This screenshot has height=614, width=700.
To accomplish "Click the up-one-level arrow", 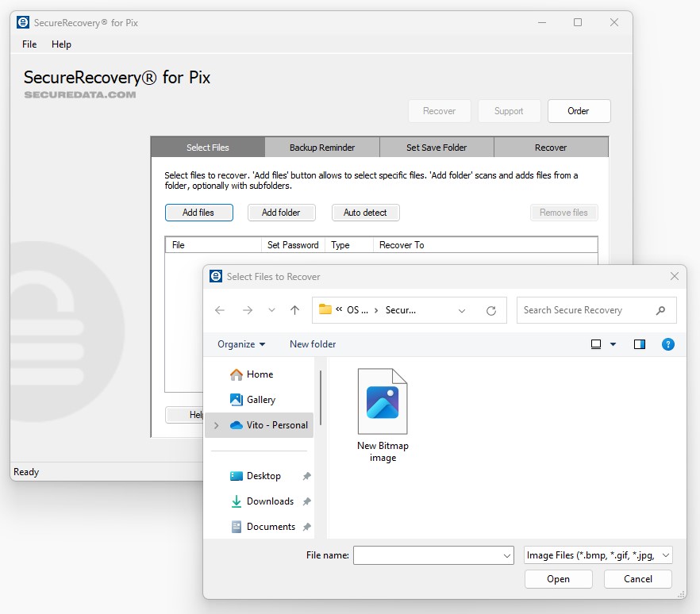I will pos(294,310).
